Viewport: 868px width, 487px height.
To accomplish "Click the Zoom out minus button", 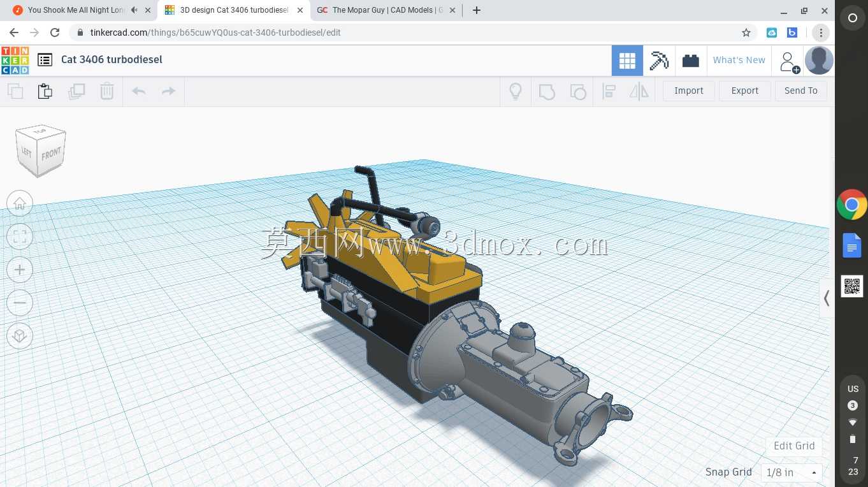I will click(x=20, y=303).
